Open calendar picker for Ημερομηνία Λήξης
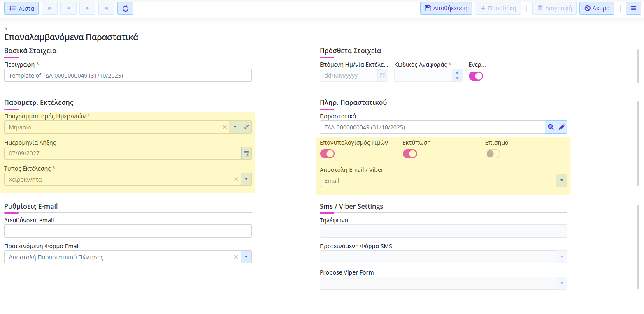The height and width of the screenshot is (314, 644). click(246, 153)
